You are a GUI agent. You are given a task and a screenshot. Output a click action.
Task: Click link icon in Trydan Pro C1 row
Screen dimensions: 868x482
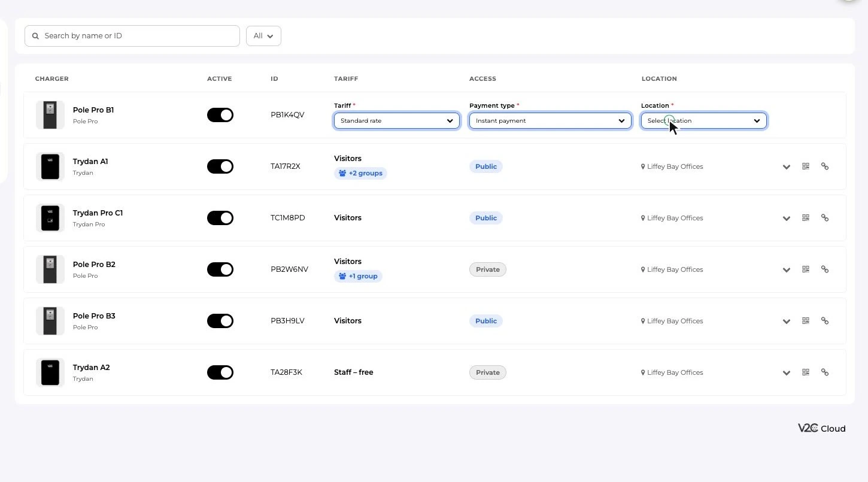click(x=825, y=218)
